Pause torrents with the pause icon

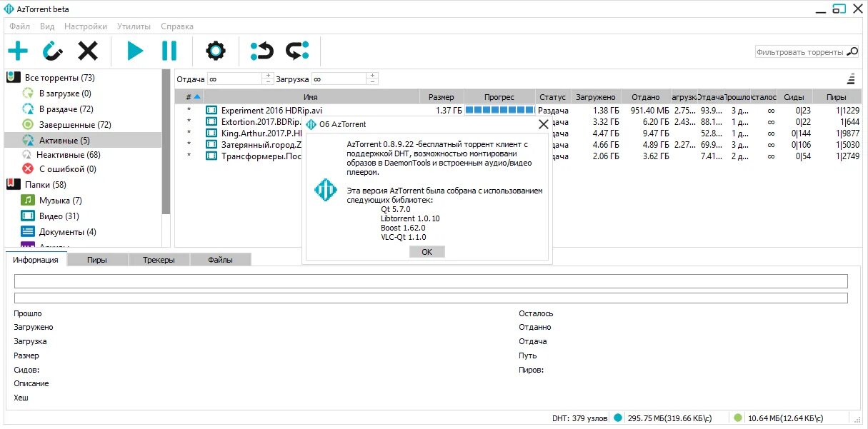point(169,51)
